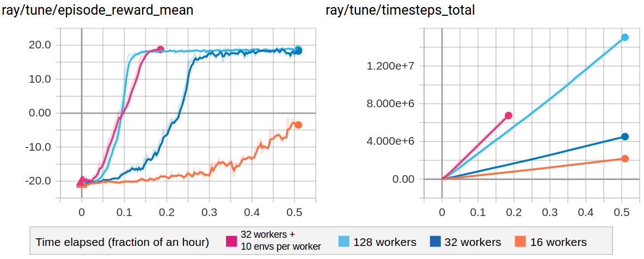
Task: Click the ray/tune/timesteps_total chart title
Action: [x=401, y=10]
